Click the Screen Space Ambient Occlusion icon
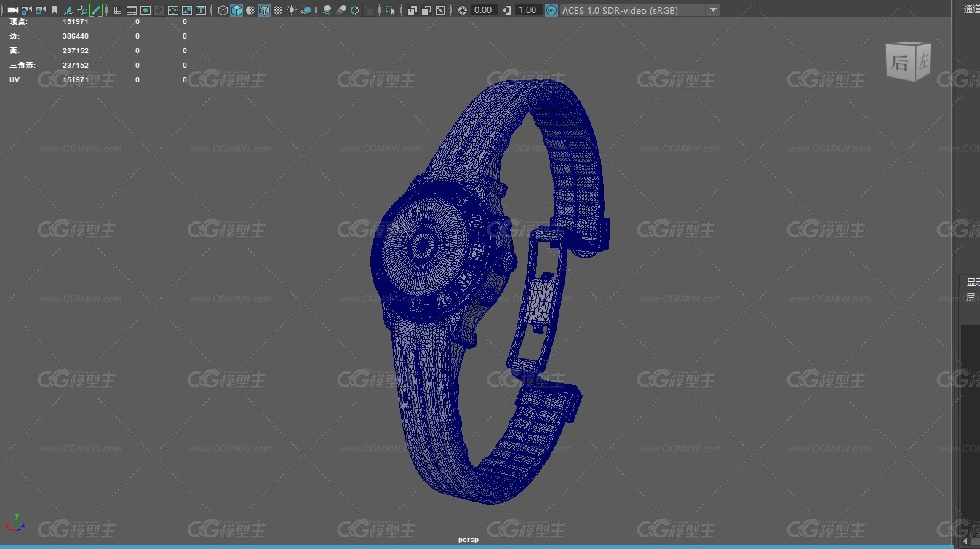The image size is (980, 549). point(327,10)
